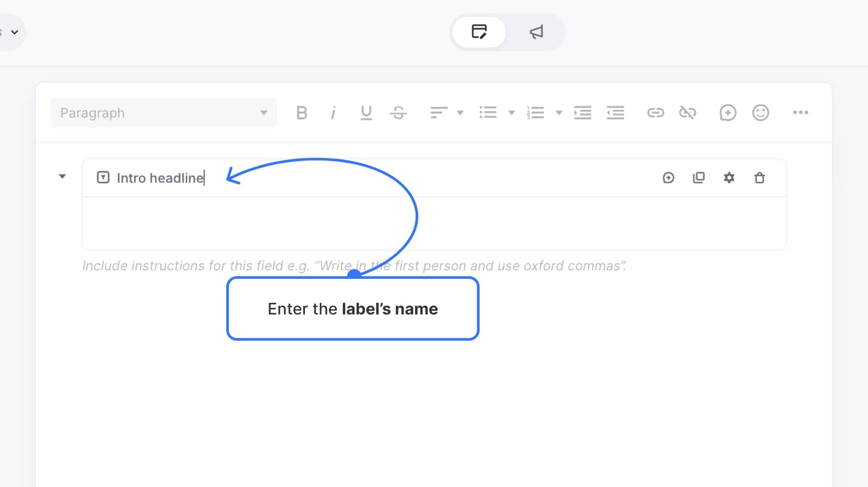Apply bulleted list
This screenshot has width=868, height=487.
point(488,113)
